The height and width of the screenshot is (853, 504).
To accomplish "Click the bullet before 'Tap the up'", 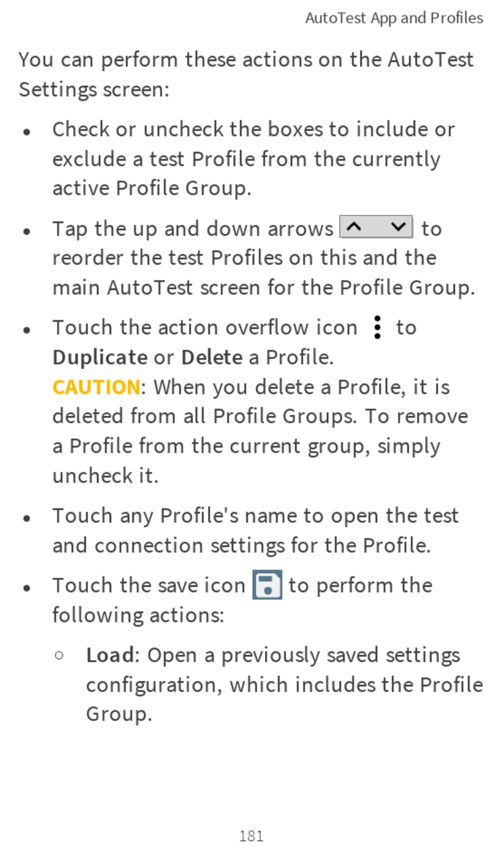I will tap(27, 231).
